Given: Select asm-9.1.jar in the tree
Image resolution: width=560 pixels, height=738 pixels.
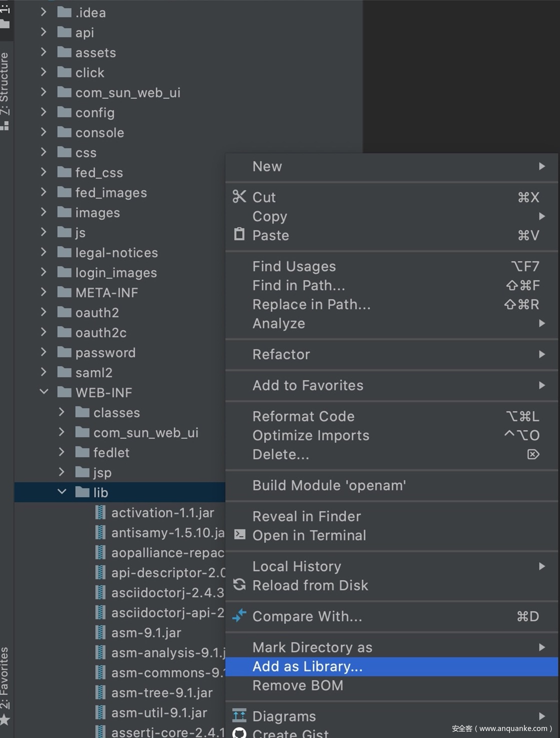Looking at the screenshot, I should point(146,632).
